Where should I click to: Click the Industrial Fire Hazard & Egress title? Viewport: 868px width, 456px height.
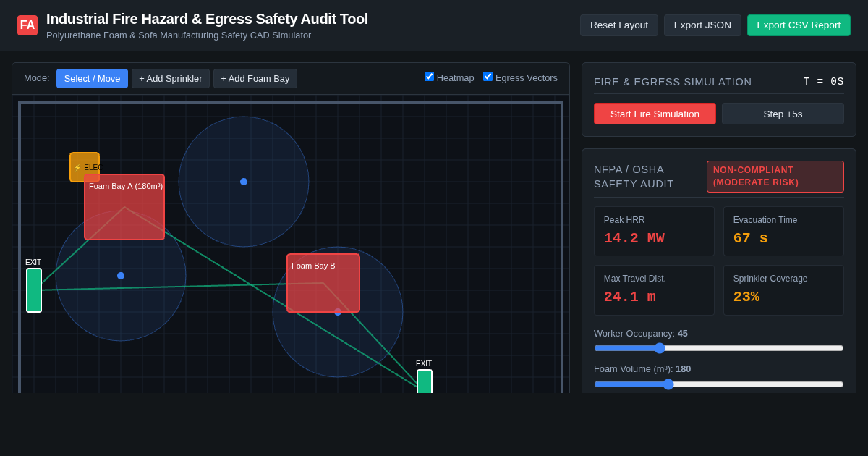click(207, 19)
